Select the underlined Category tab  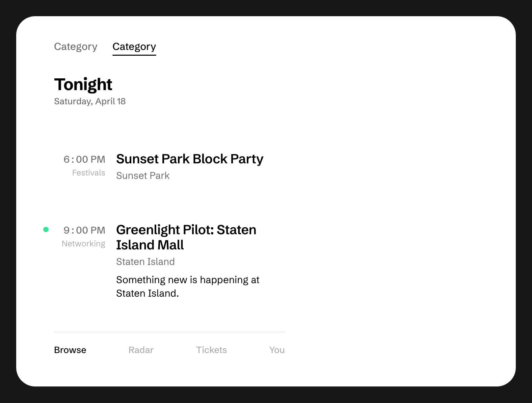[x=134, y=47]
